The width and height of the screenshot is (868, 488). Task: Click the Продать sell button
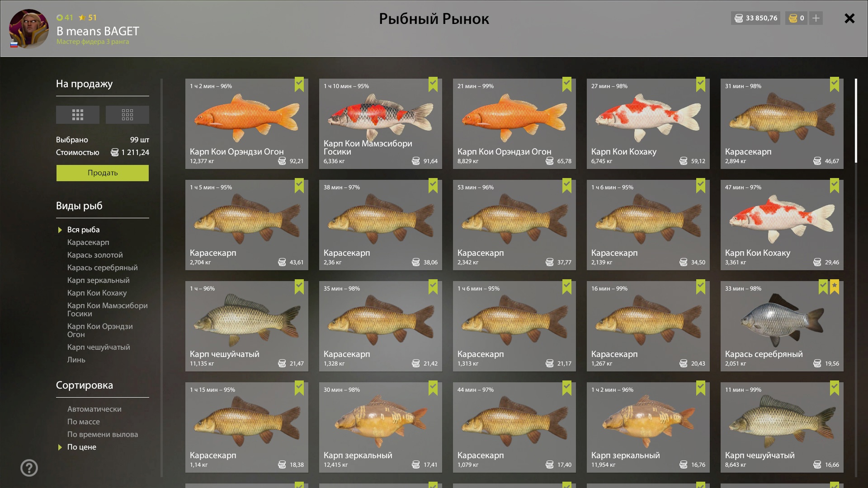(103, 173)
